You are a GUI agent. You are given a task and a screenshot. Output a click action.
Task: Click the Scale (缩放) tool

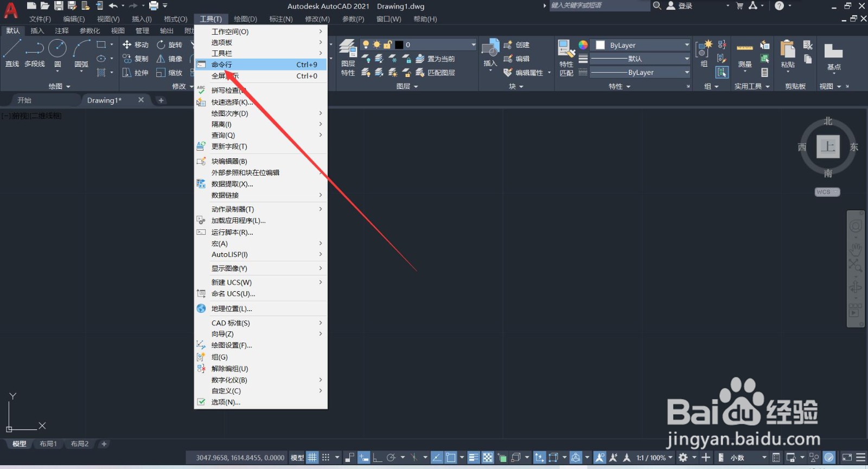[170, 73]
